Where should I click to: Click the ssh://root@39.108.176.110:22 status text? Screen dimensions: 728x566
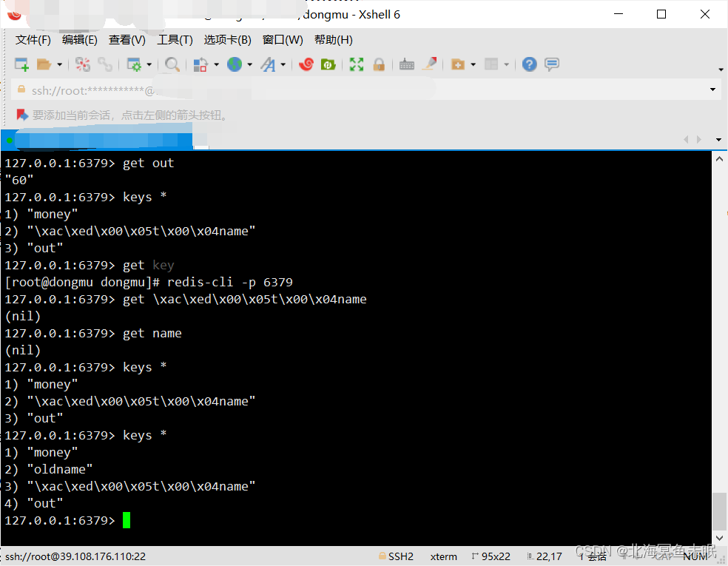click(x=75, y=556)
